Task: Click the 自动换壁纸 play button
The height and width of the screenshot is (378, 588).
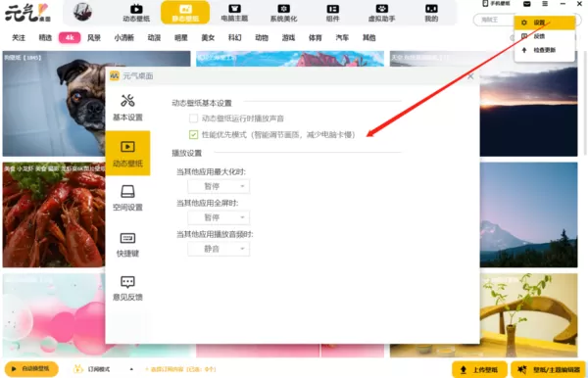Action: (x=31, y=369)
